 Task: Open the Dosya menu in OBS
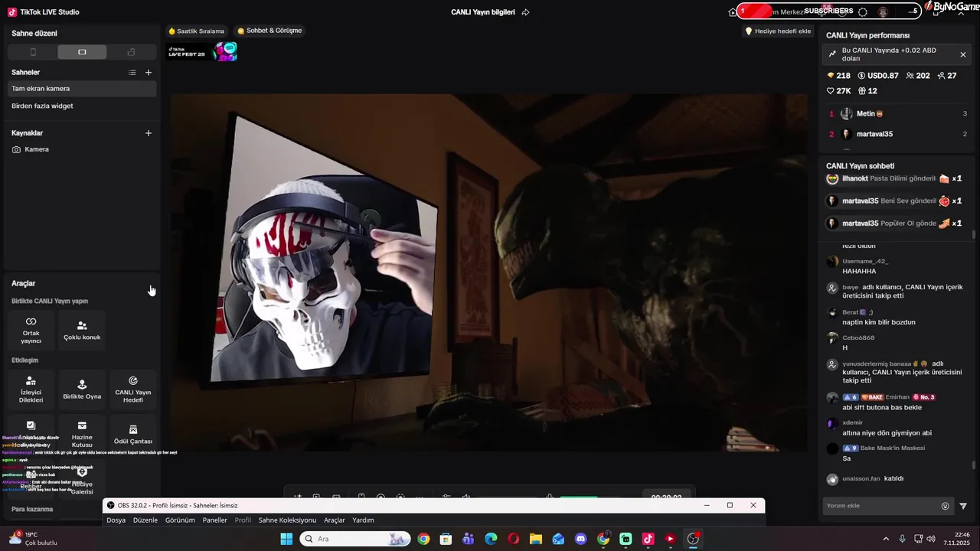tap(116, 520)
